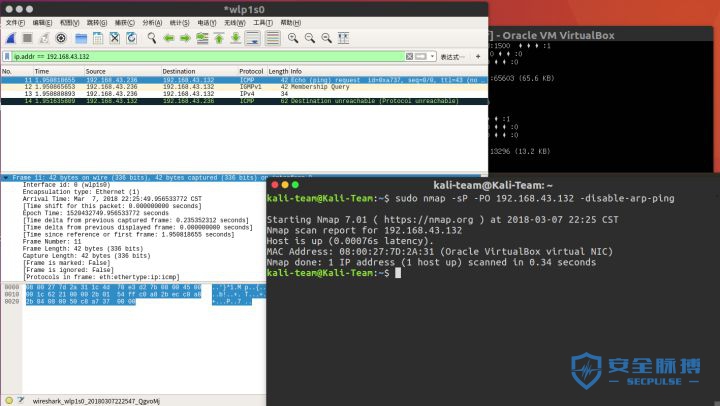The height and width of the screenshot is (406, 720).
Task: Open the 无线(W) menu
Action: 235,23
